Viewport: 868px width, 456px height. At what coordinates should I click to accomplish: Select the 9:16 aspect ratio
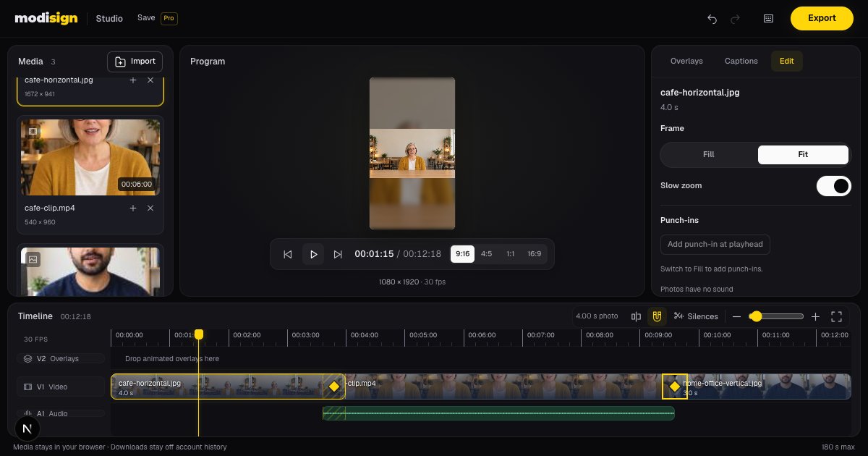[462, 254]
